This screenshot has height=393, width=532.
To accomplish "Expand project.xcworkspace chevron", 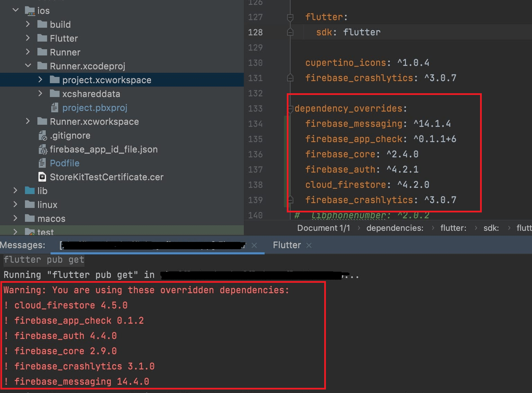I will (41, 79).
